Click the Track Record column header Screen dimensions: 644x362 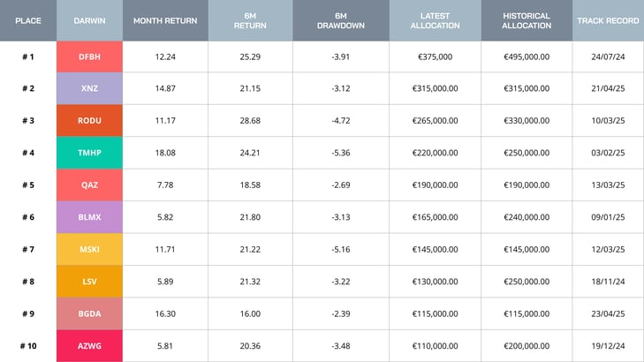tap(608, 20)
